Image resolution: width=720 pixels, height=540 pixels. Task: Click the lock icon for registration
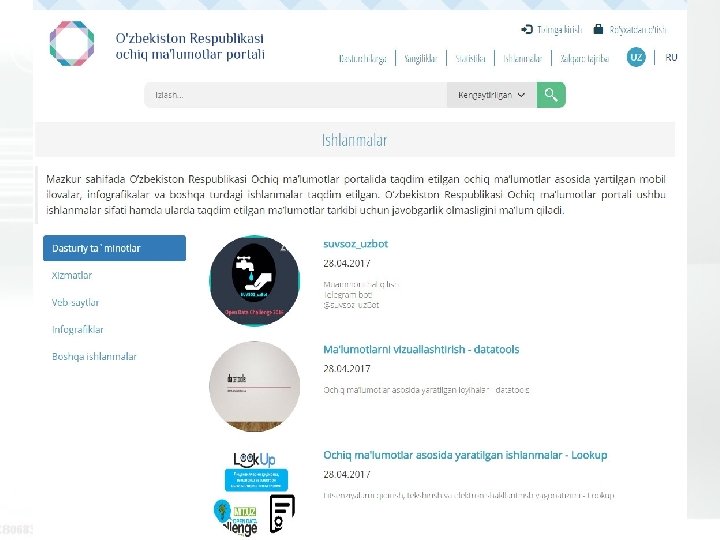(598, 29)
